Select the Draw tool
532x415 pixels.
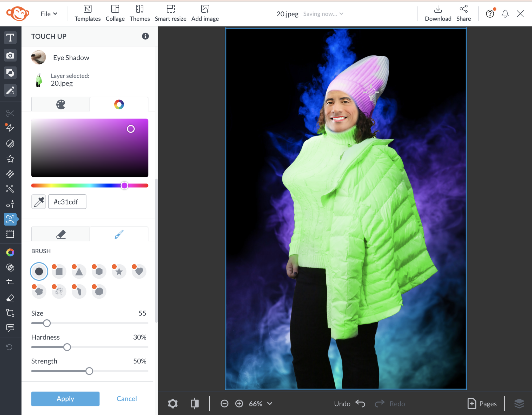pos(10,90)
